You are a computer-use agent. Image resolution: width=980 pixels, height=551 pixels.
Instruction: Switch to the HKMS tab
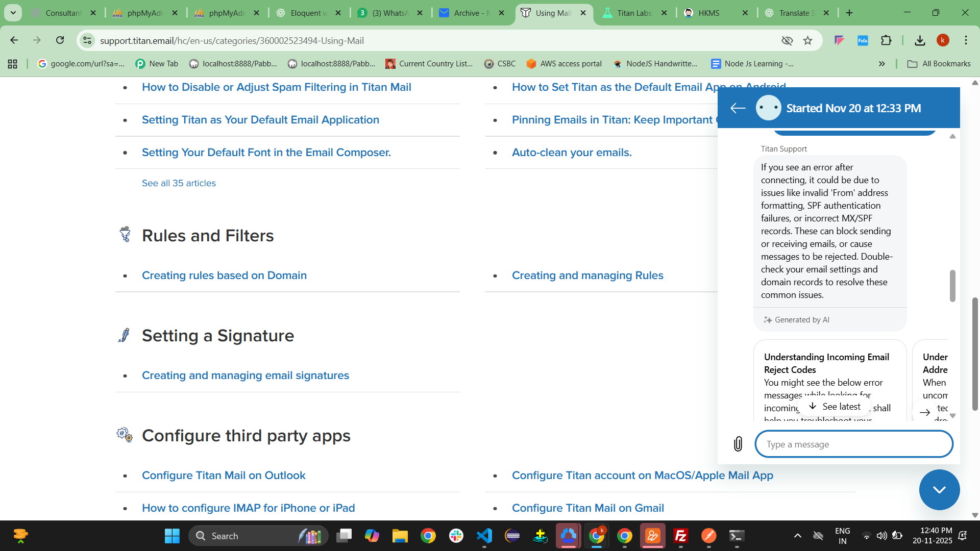click(x=708, y=13)
